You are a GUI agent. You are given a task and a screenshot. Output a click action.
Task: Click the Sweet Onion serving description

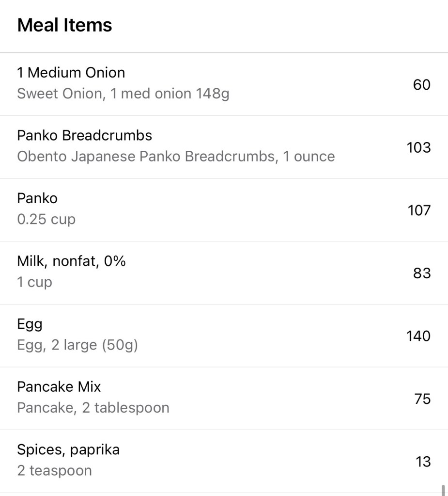[123, 94]
